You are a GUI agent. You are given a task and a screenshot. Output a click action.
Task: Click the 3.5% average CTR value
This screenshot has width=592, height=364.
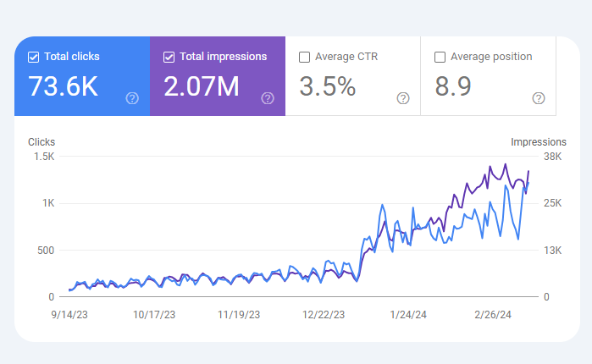pos(326,86)
